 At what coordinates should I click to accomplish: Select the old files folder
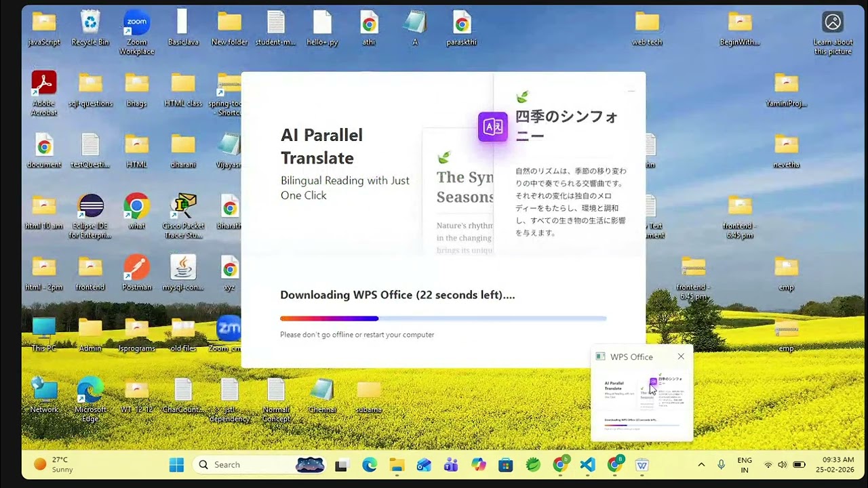point(183,334)
